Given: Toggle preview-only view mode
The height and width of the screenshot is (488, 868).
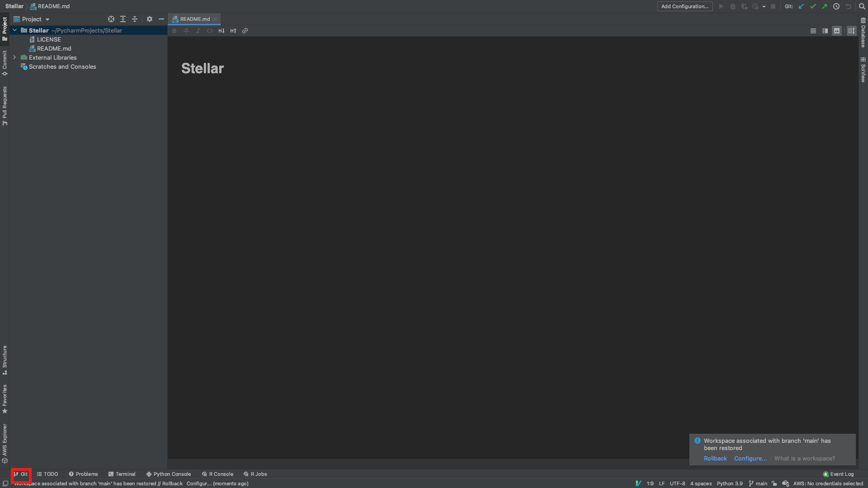Looking at the screenshot, I should [837, 31].
